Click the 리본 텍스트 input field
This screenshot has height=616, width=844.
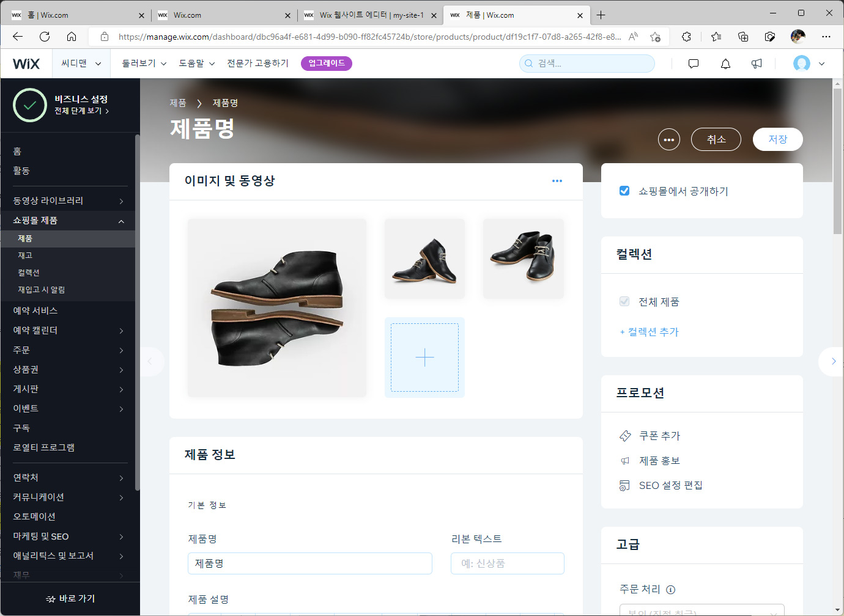(508, 563)
